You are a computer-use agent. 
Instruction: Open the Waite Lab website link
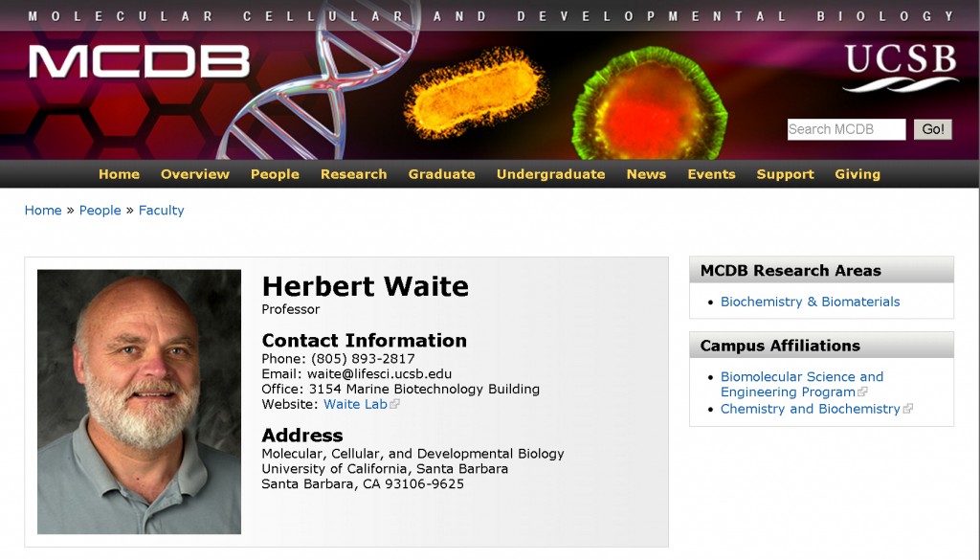356,404
